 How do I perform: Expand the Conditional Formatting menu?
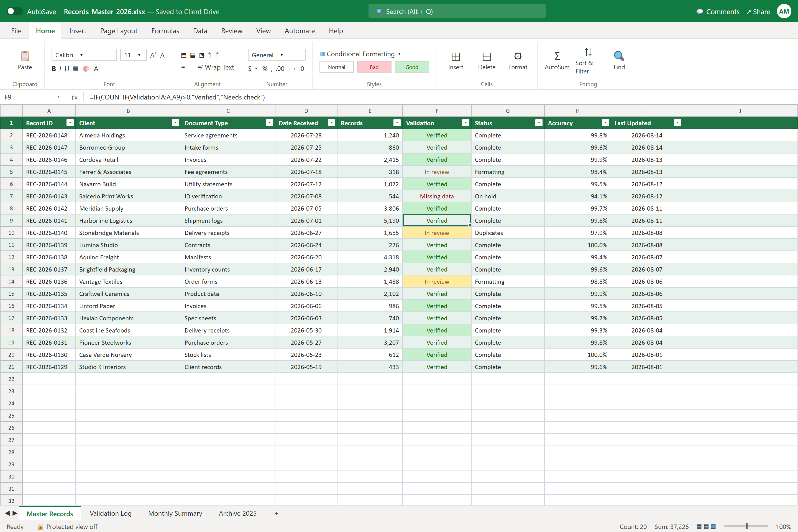tap(360, 54)
